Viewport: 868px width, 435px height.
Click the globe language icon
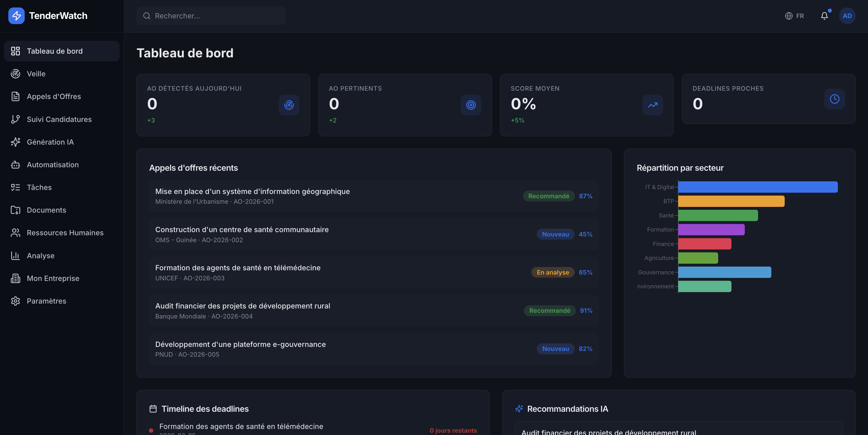(788, 16)
